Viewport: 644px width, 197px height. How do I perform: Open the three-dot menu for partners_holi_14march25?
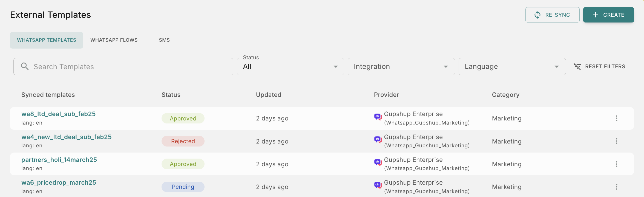(x=616, y=164)
